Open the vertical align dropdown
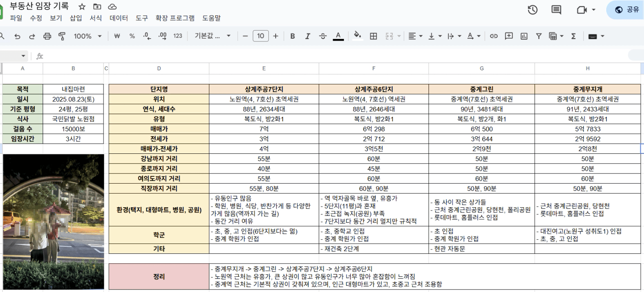 pyautogui.click(x=435, y=36)
